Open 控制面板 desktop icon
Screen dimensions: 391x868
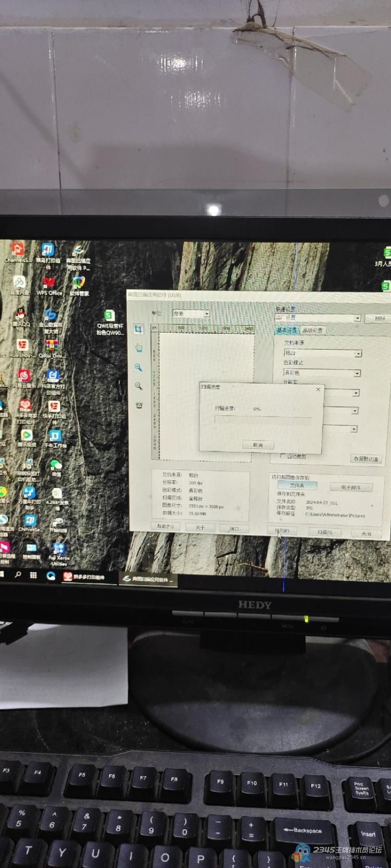pos(31,551)
